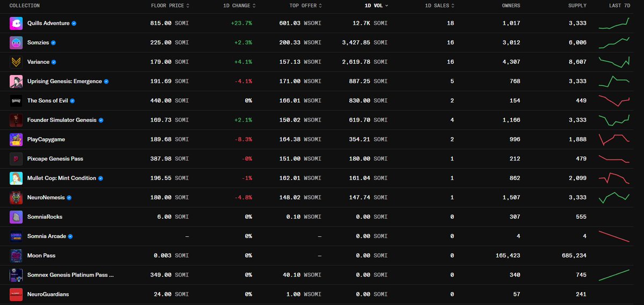Open the Variance collection name link
644x305 pixels.
[x=39, y=62]
